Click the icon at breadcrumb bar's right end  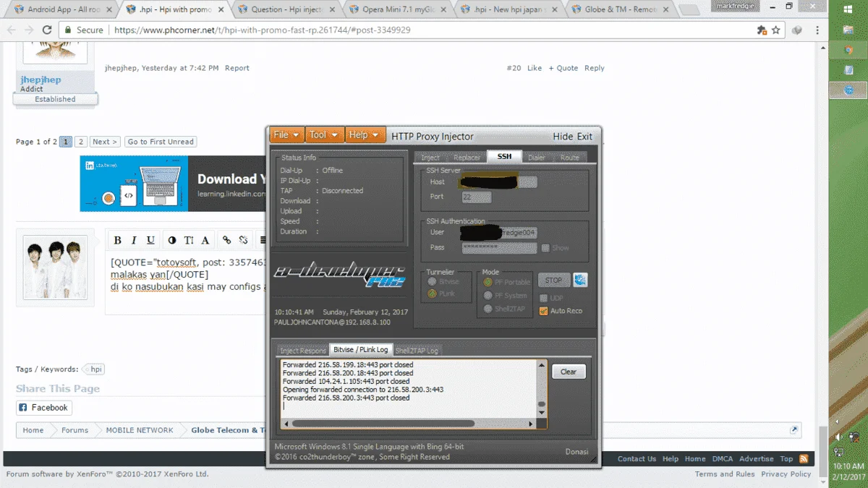point(794,429)
